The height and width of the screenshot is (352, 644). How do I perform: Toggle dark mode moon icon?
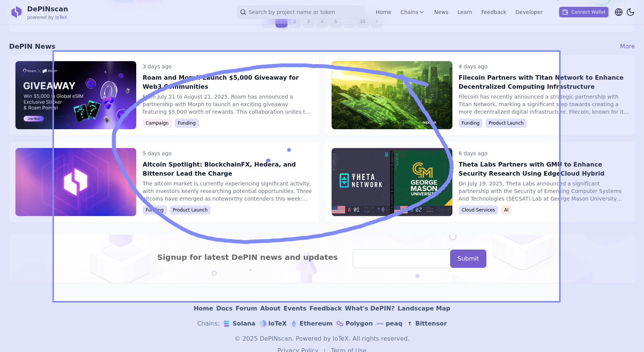pyautogui.click(x=630, y=12)
